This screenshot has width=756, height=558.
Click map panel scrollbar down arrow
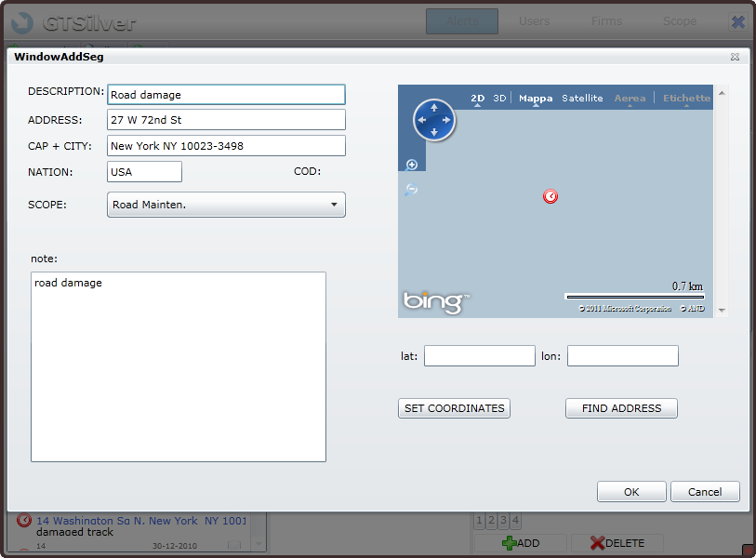point(722,310)
